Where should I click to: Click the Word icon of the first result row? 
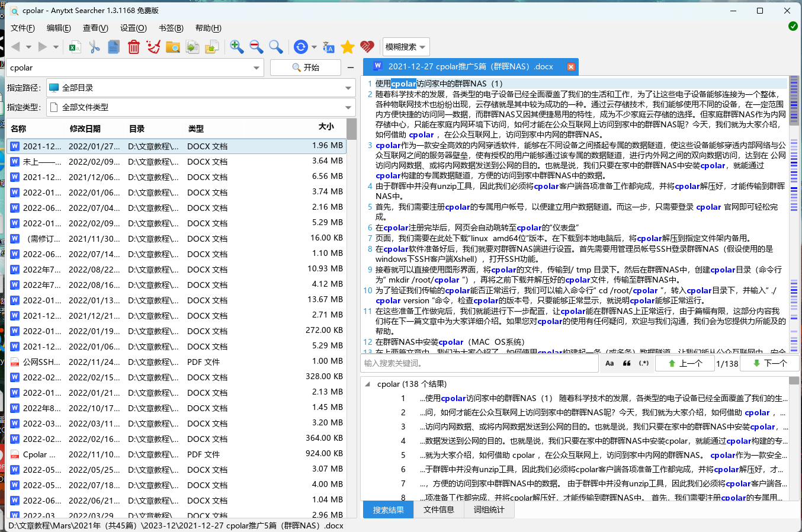[x=15, y=146]
